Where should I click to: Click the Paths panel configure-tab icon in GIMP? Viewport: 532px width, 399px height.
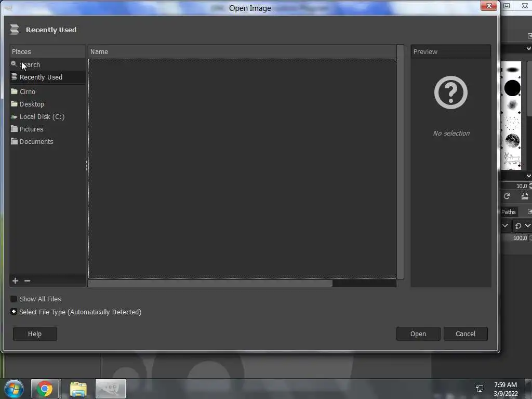pyautogui.click(x=529, y=212)
